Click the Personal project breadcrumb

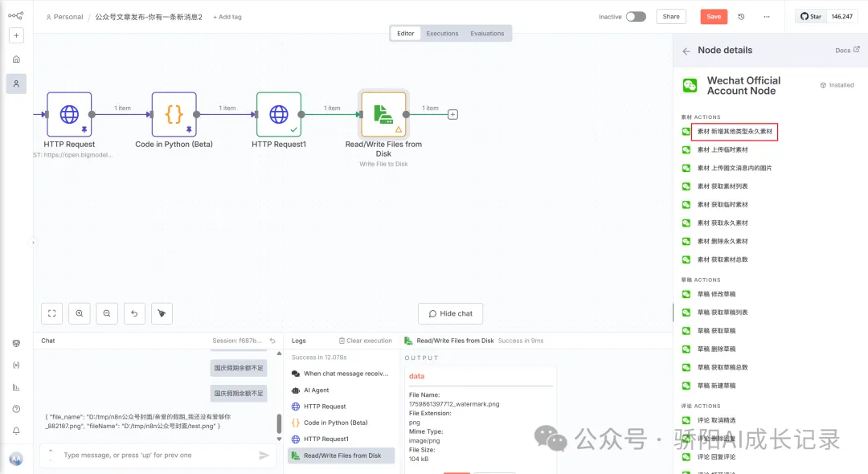[64, 17]
